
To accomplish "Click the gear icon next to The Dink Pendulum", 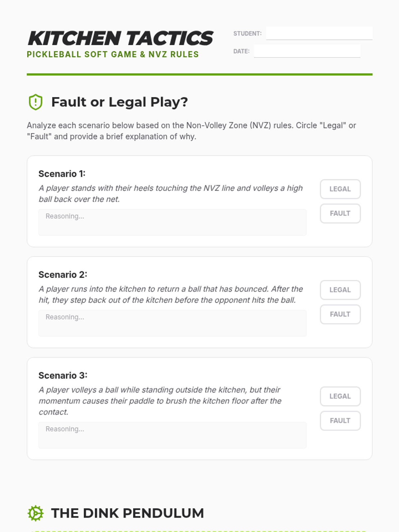I will [35, 513].
